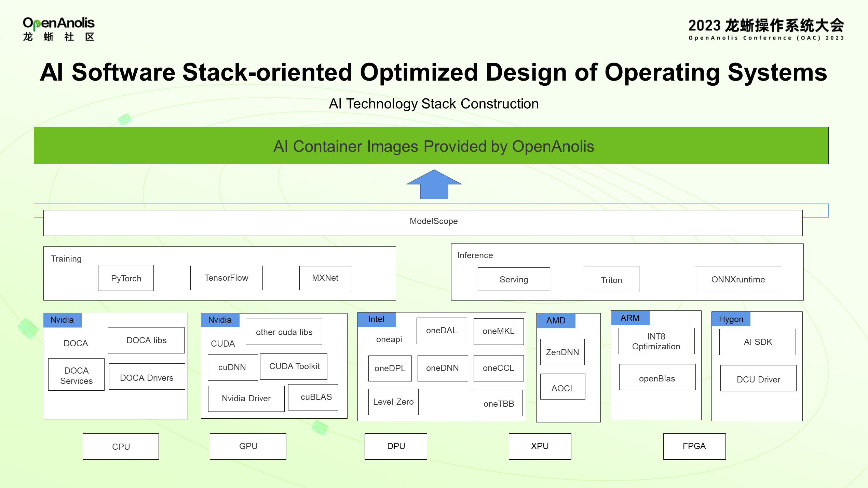Click the 2023 OpenAnolis Conference logo

(x=766, y=30)
